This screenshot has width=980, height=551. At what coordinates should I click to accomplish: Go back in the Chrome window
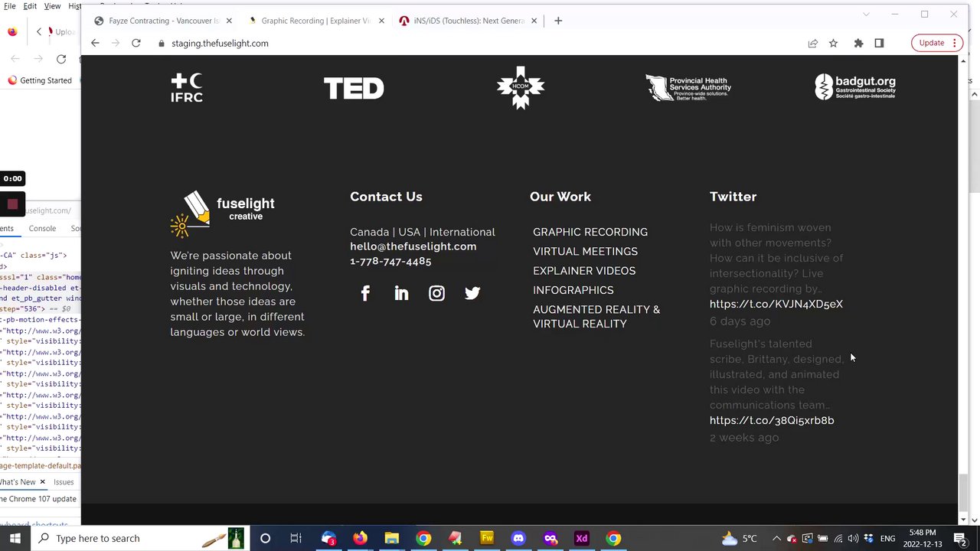pos(95,43)
